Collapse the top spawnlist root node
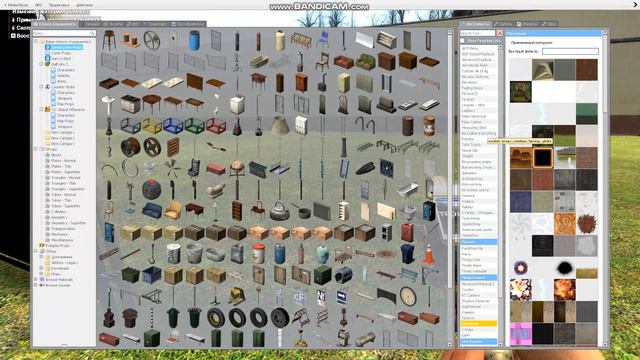This screenshot has height=360, width=640. (x=36, y=42)
